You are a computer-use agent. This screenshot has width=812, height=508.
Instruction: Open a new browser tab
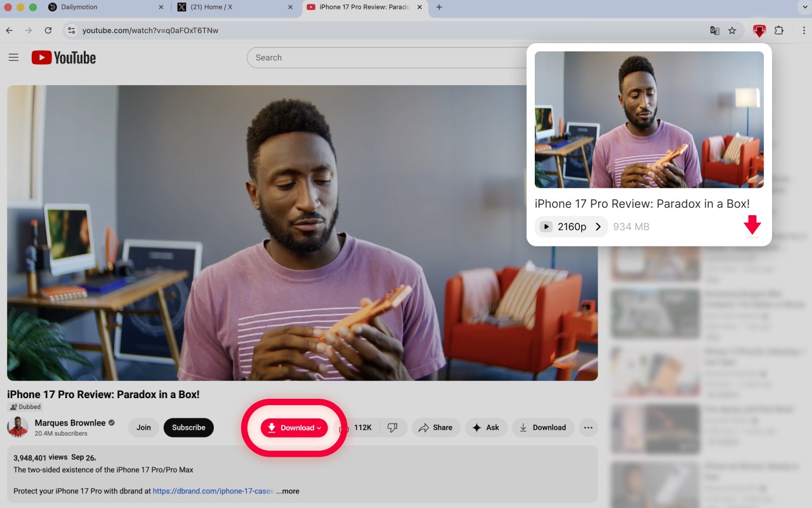(439, 8)
